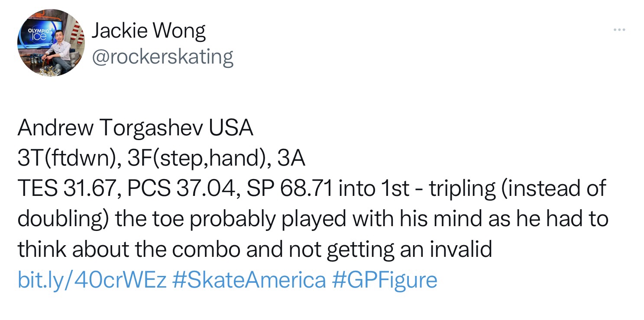Click the 'Andrew Torgashev USA' text line
This screenshot has width=644, height=320.
pos(135,128)
